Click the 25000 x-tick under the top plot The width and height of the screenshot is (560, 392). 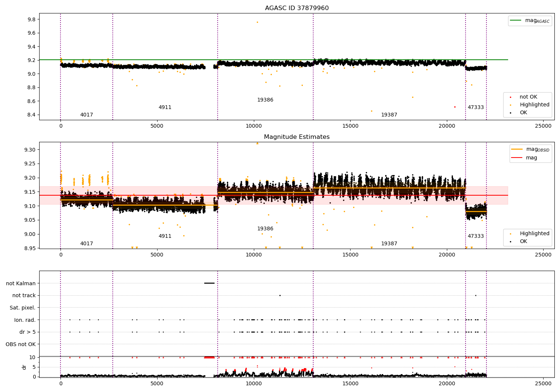(x=543, y=126)
